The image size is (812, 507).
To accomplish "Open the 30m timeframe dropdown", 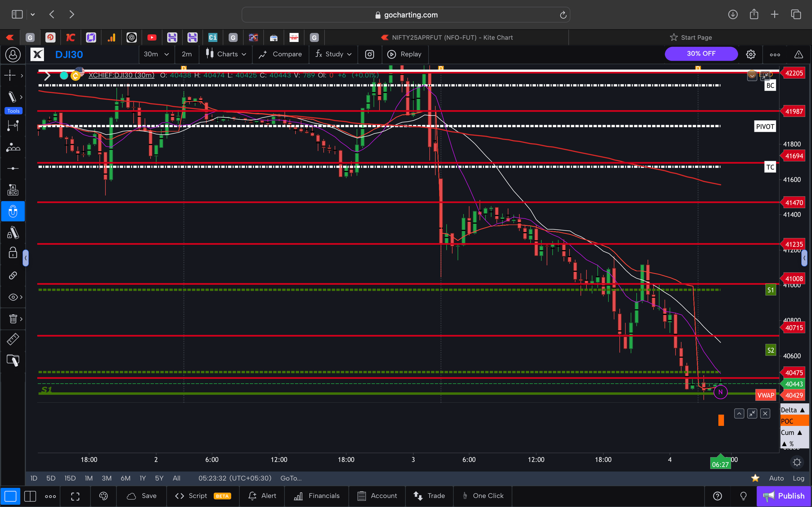I will [x=156, y=54].
